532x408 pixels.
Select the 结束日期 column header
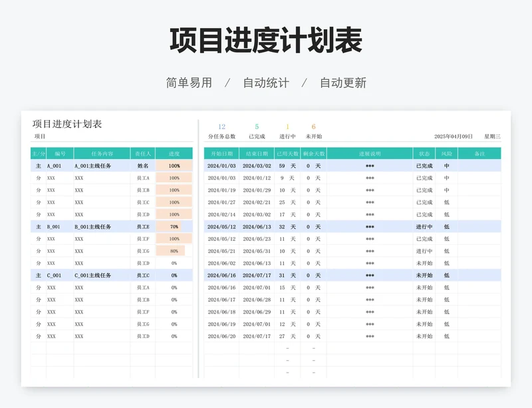point(257,154)
